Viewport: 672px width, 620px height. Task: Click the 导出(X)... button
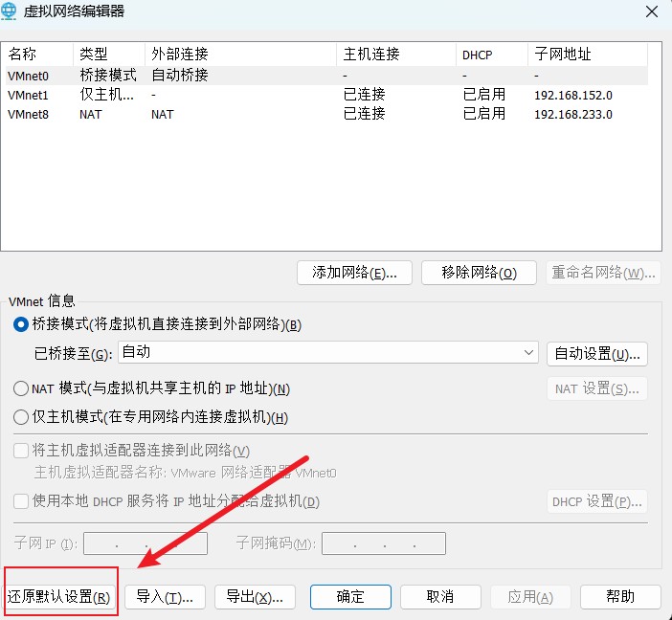pos(255,597)
